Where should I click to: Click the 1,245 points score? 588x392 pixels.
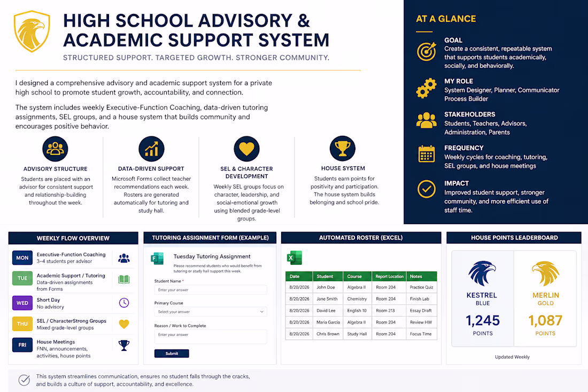coord(483,321)
